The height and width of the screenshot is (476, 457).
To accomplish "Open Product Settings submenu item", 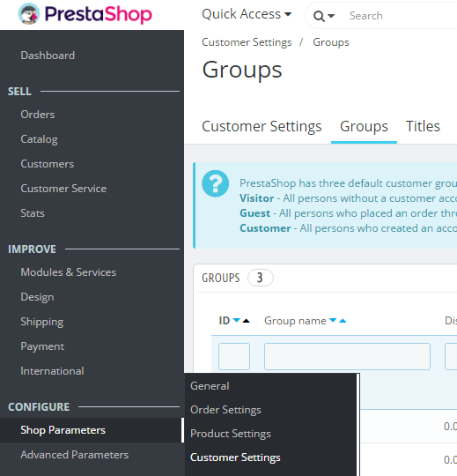I will [x=231, y=434].
